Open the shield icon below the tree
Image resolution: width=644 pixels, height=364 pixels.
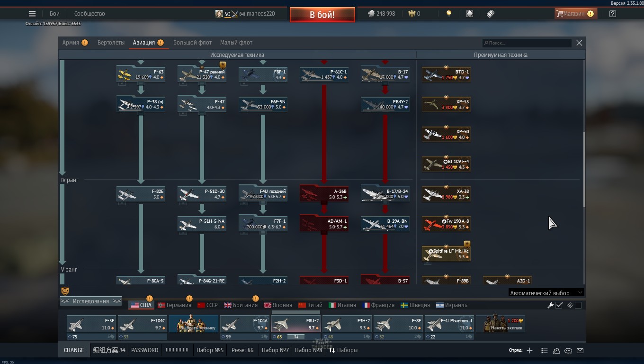(x=65, y=291)
